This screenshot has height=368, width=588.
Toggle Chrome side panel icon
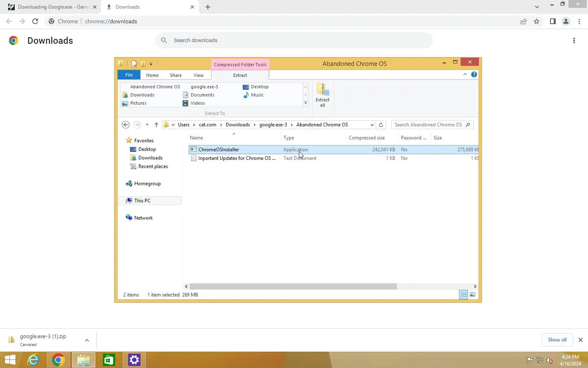point(552,21)
